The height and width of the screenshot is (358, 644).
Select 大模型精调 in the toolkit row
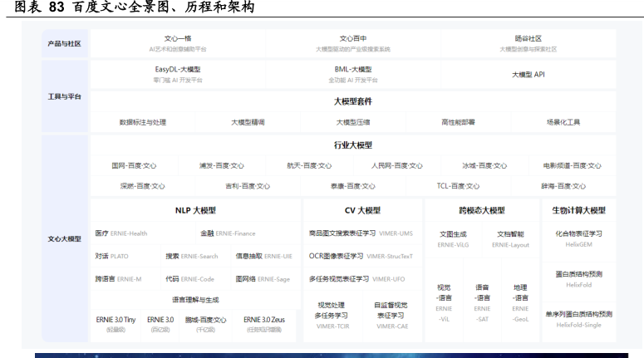(248, 122)
